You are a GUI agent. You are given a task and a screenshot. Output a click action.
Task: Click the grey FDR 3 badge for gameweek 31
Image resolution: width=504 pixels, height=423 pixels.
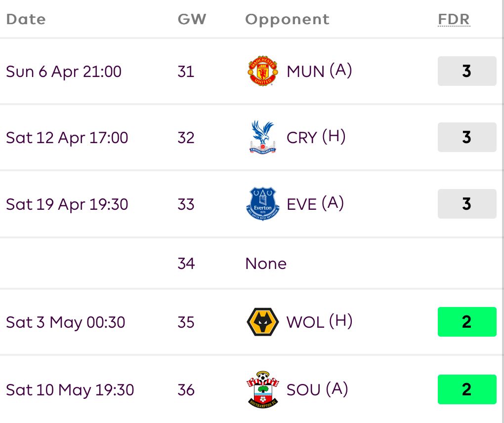[466, 72]
